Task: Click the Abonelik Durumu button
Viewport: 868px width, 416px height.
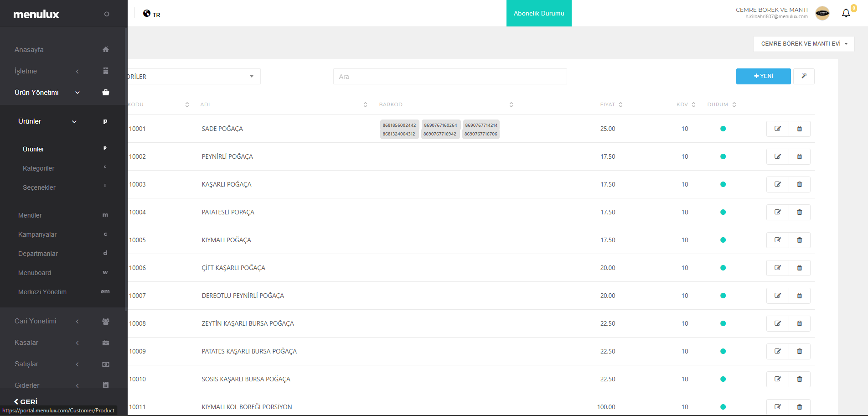Action: pos(539,13)
